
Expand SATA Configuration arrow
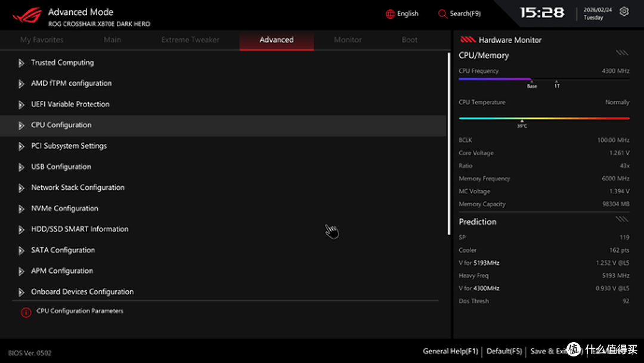[21, 250]
